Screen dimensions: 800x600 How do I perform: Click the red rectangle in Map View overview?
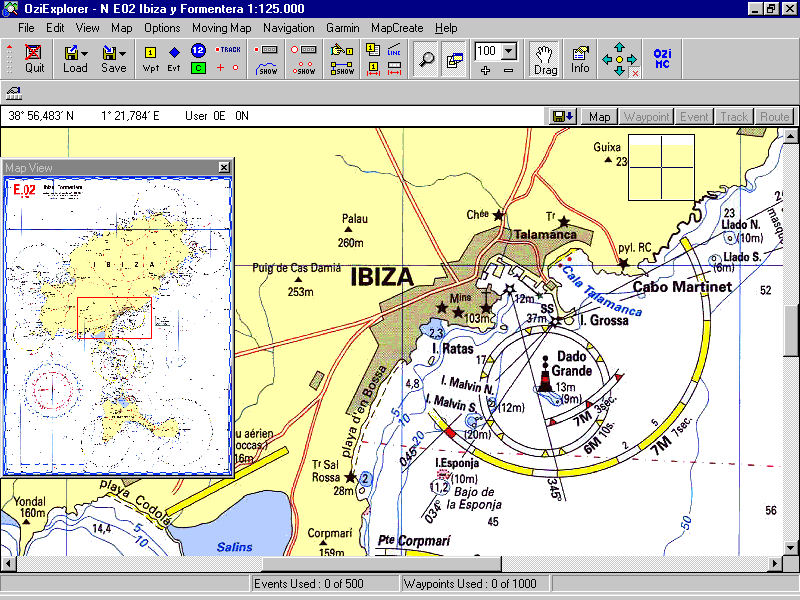[x=114, y=318]
